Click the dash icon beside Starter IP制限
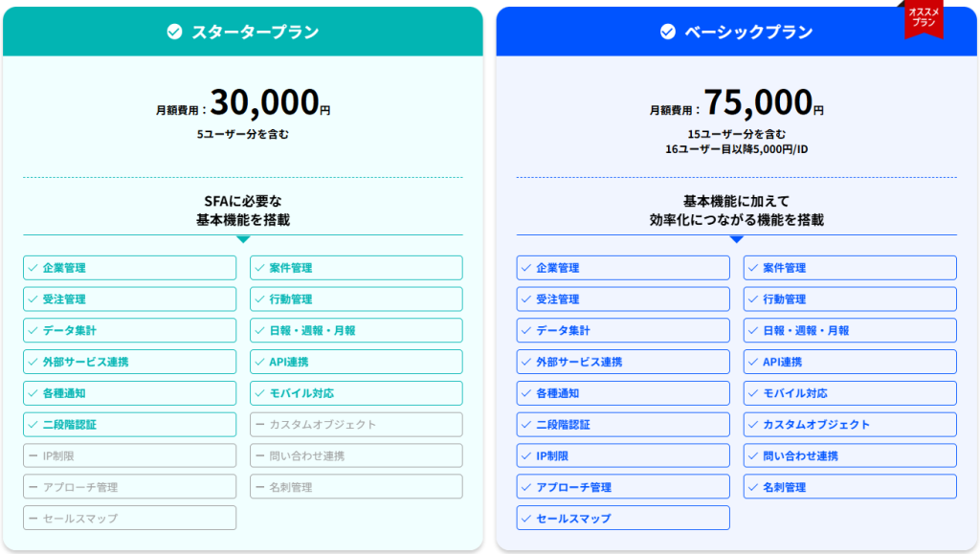The image size is (980, 554). (33, 456)
